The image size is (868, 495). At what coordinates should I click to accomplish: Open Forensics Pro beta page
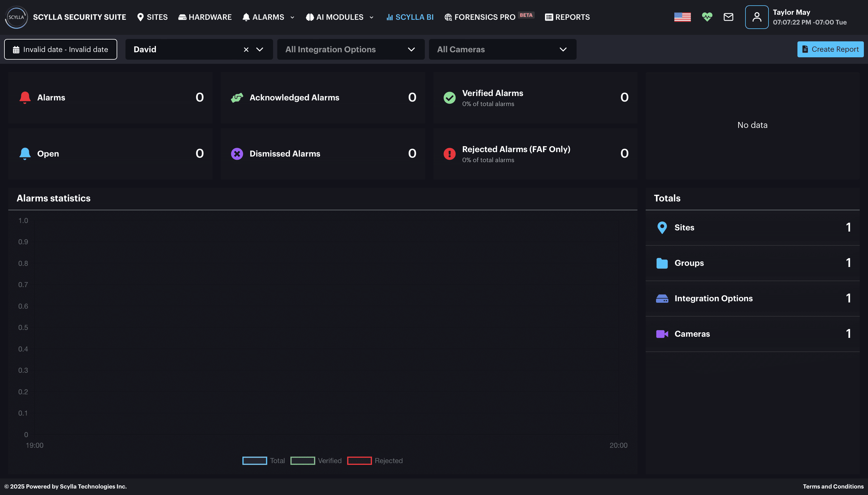tap(489, 17)
